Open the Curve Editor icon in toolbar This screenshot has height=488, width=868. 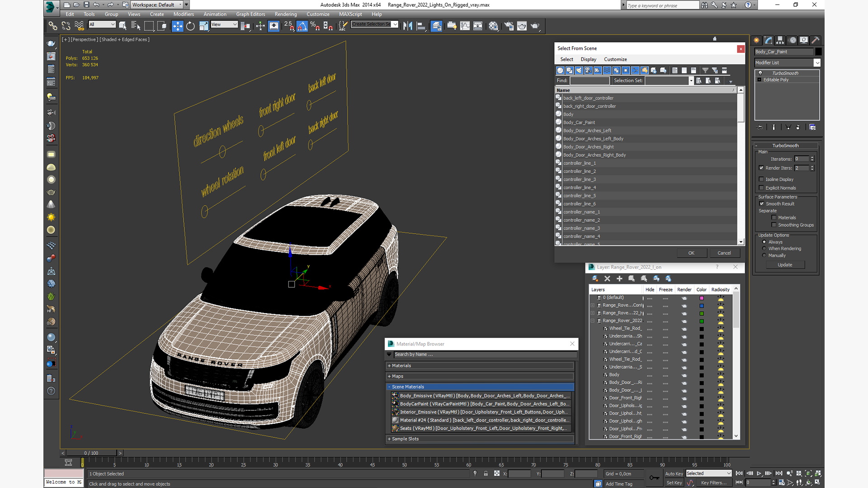tap(465, 26)
